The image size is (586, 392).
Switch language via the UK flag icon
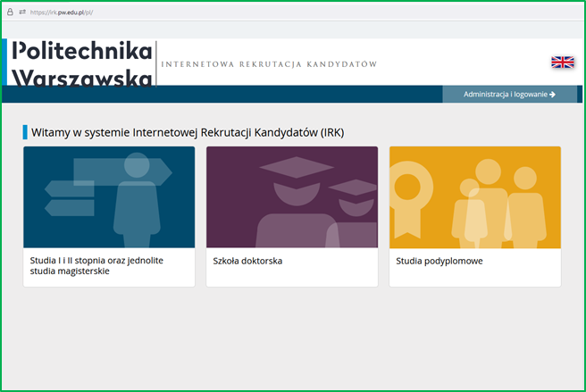pyautogui.click(x=563, y=62)
